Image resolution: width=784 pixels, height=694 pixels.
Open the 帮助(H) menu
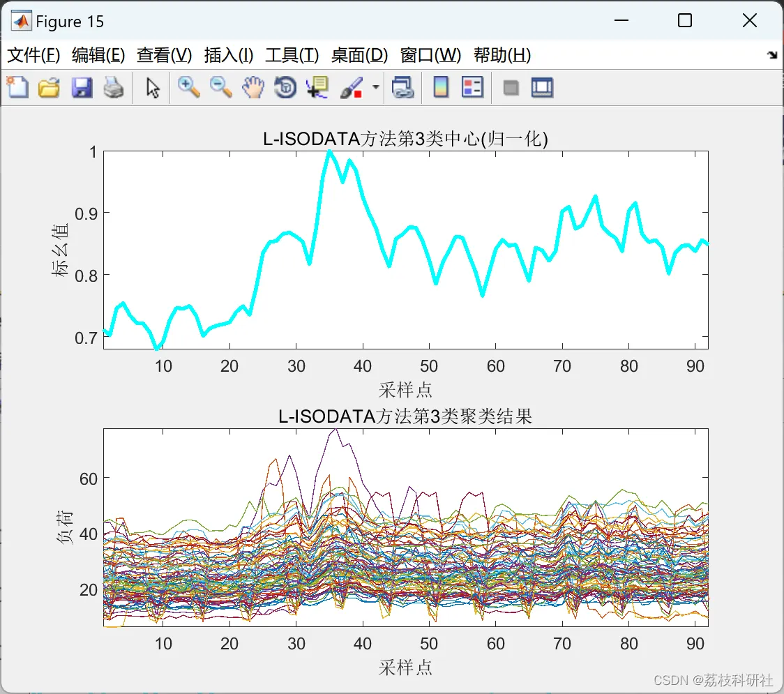coord(502,55)
